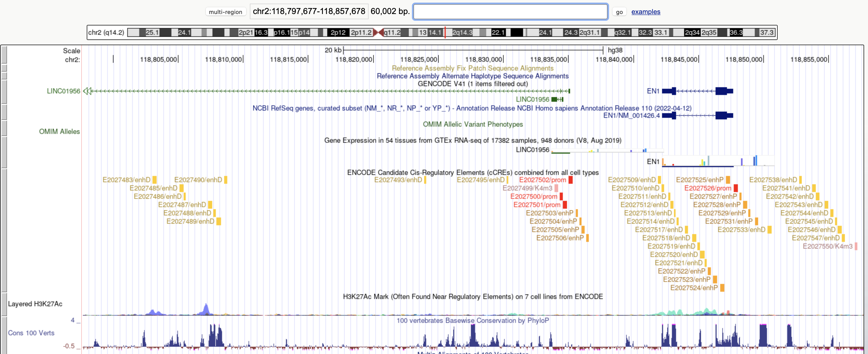This screenshot has height=354, width=868.
Task: Click the LINC01956 left double-arrow icon
Action: [x=87, y=91]
